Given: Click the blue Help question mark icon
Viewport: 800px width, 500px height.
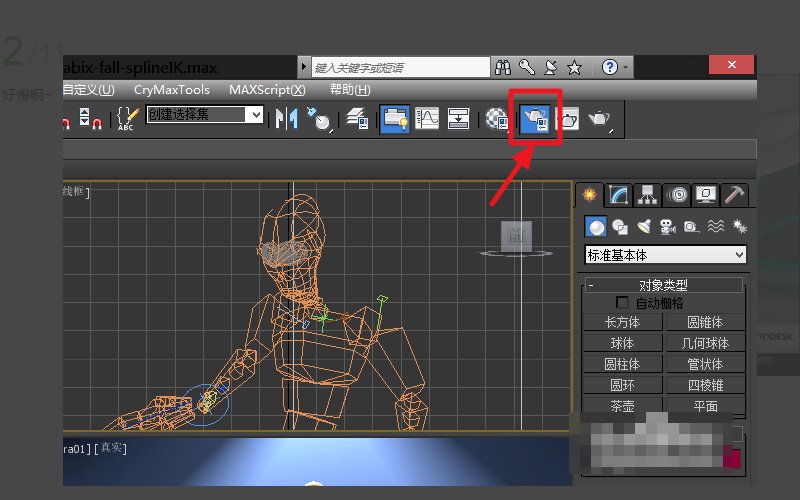Looking at the screenshot, I should (609, 67).
